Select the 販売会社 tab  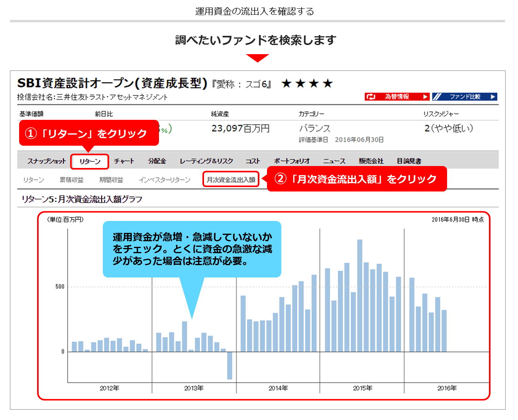pyautogui.click(x=371, y=161)
